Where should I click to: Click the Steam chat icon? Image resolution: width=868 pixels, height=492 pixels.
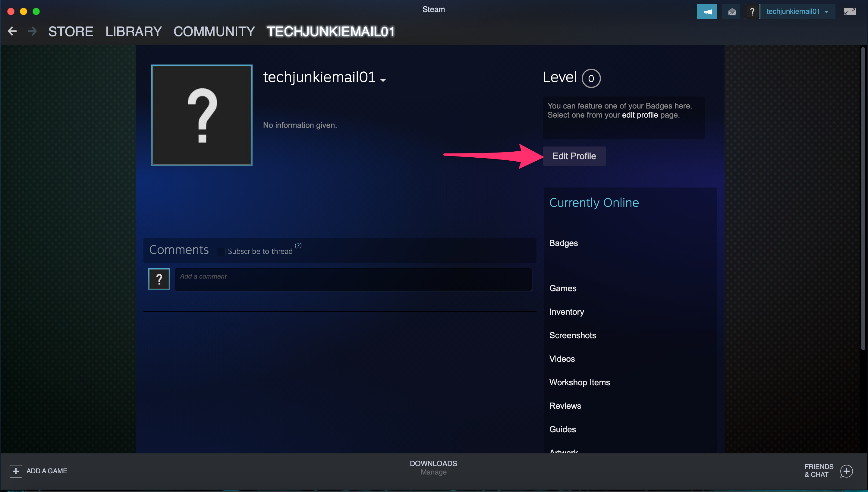pyautogui.click(x=848, y=471)
